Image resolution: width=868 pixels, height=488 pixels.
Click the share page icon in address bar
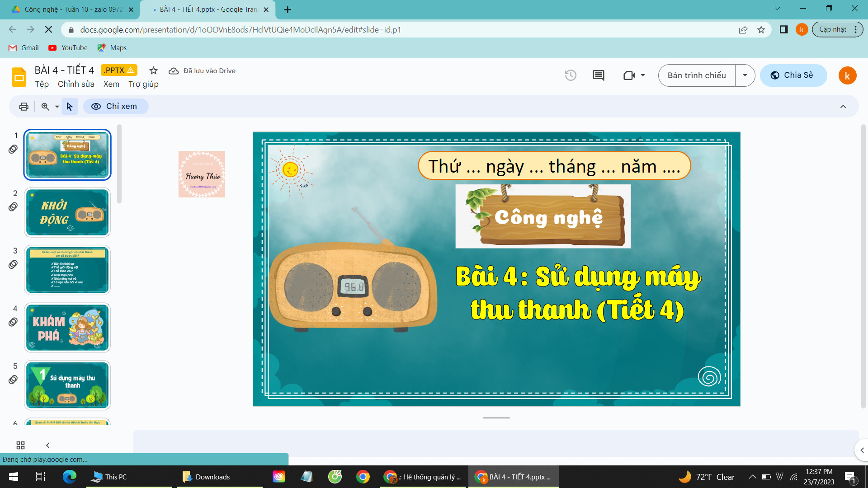click(x=743, y=30)
